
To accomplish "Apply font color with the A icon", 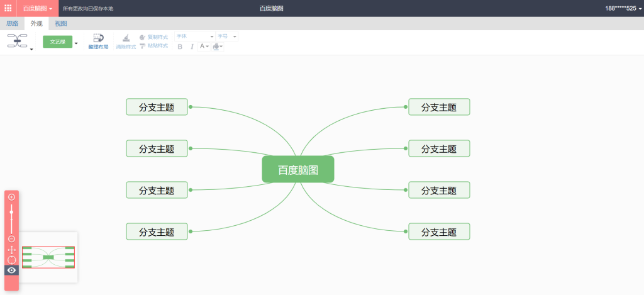I will (202, 47).
